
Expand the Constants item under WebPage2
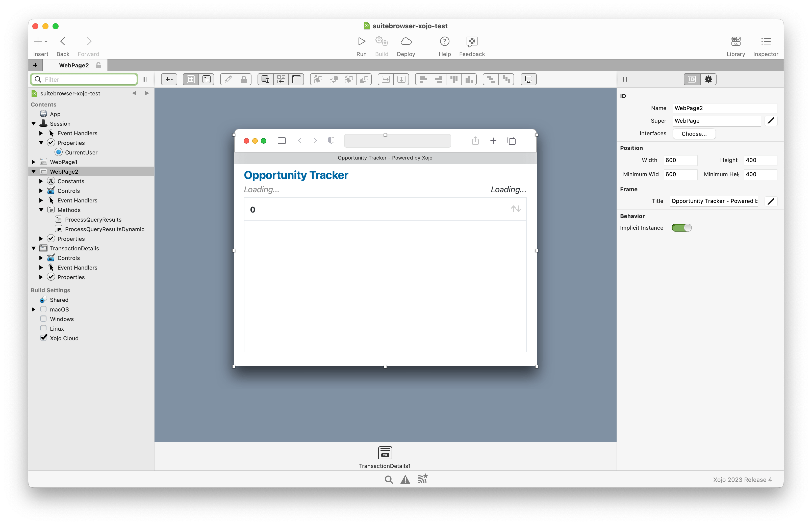[41, 181]
